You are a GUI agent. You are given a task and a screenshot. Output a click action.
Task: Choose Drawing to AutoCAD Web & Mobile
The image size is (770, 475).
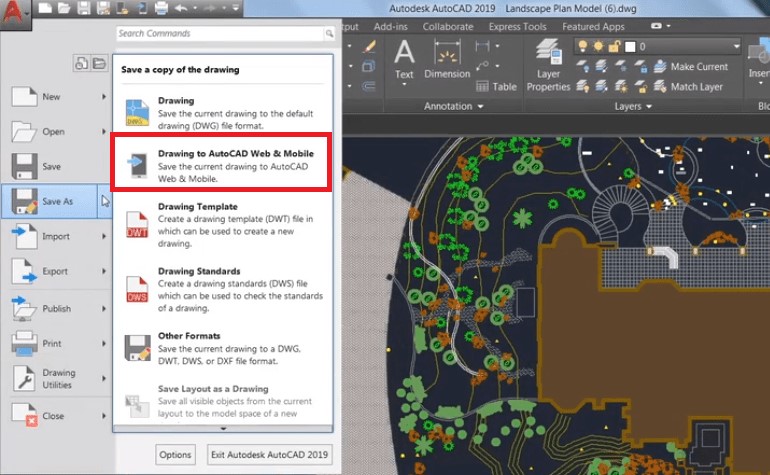click(x=221, y=162)
